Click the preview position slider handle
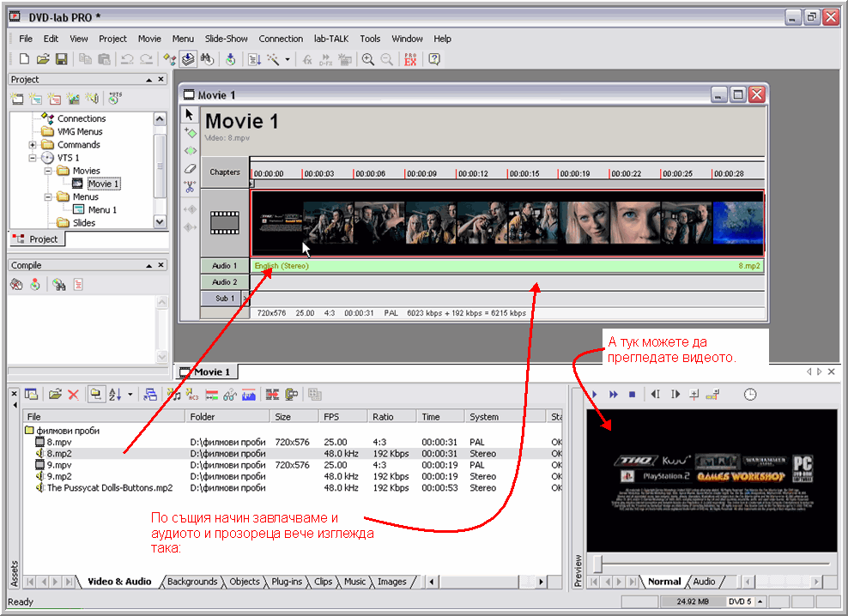848x616 pixels. 597,564
